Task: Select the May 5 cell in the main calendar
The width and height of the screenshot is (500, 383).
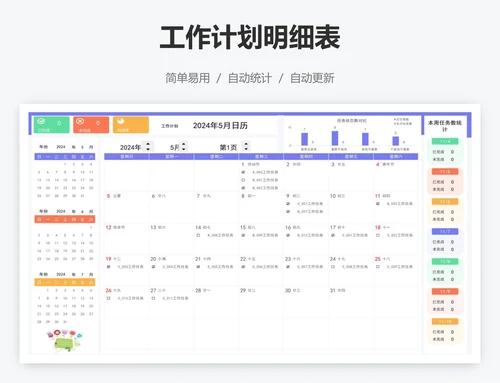Action: 127,207
